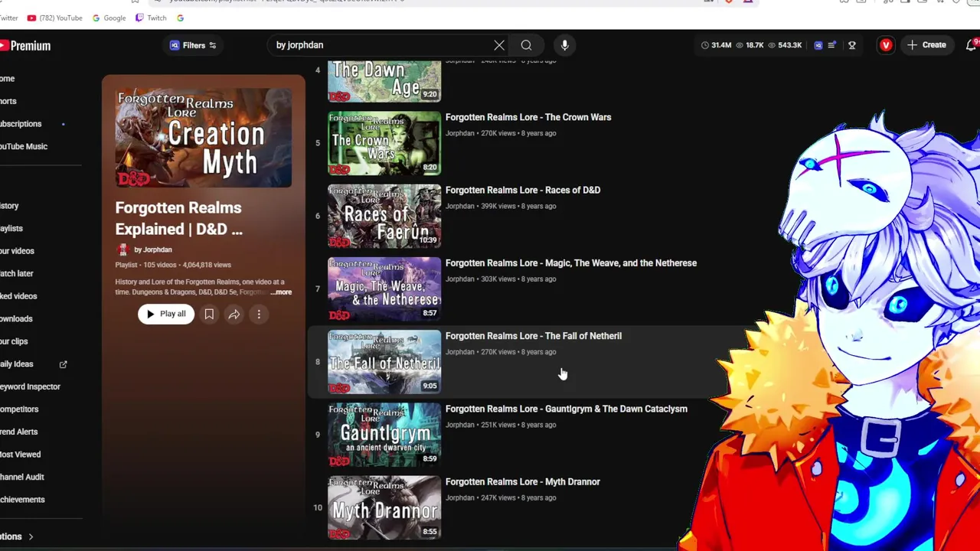Open Achievements in sidebar

coord(22,499)
